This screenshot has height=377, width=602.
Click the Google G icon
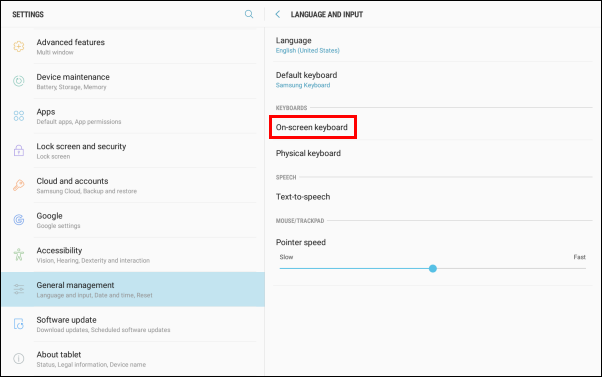point(18,220)
